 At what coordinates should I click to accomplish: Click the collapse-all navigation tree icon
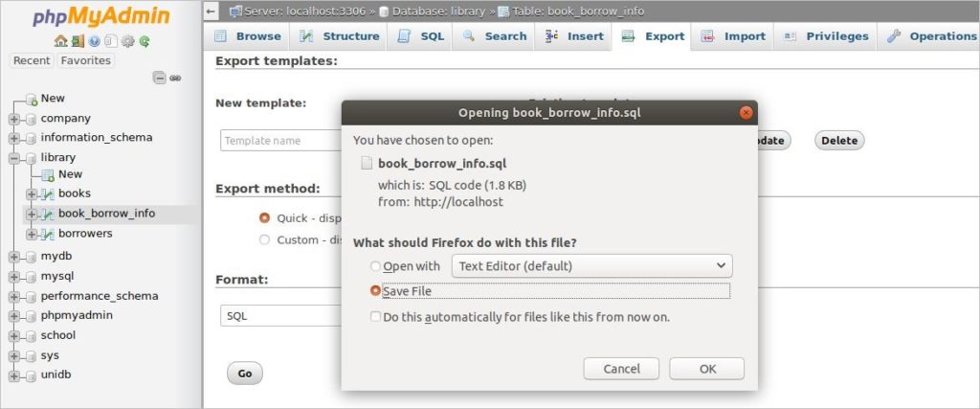click(160, 79)
